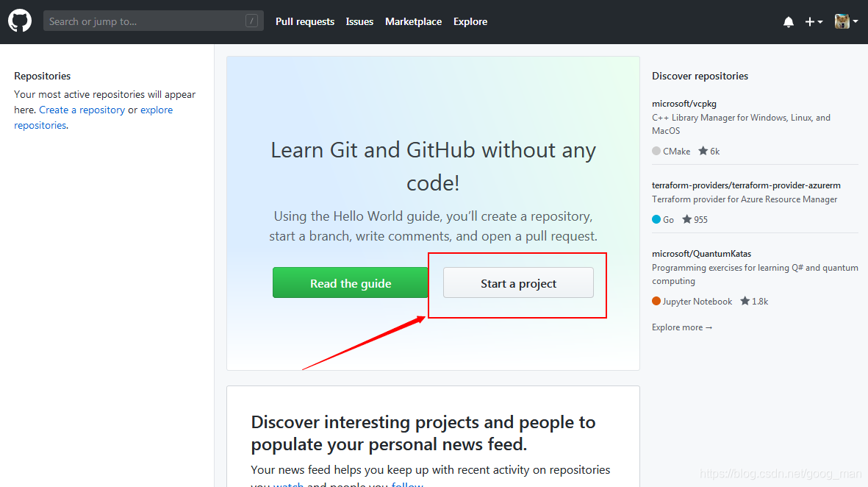Click 'Learn Git and GitHub without any code!' heading

433,166
